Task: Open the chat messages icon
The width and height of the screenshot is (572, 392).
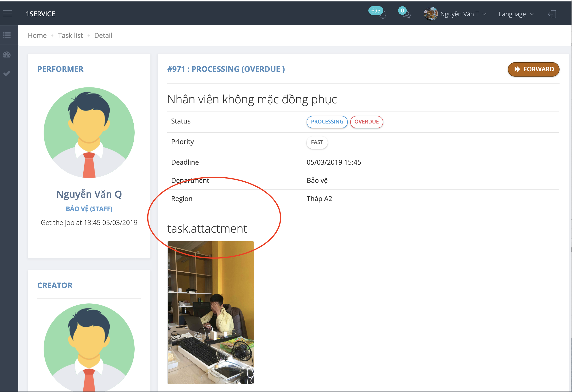Action: (406, 15)
